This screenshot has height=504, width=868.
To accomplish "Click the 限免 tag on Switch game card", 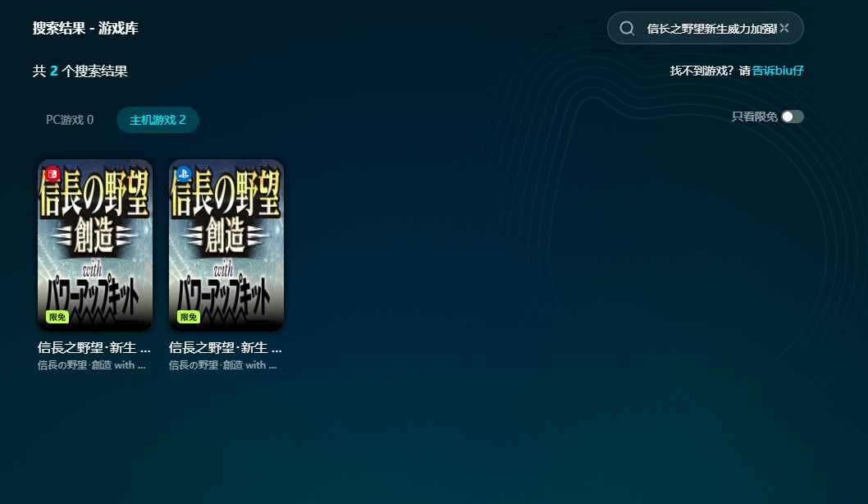I will (57, 317).
